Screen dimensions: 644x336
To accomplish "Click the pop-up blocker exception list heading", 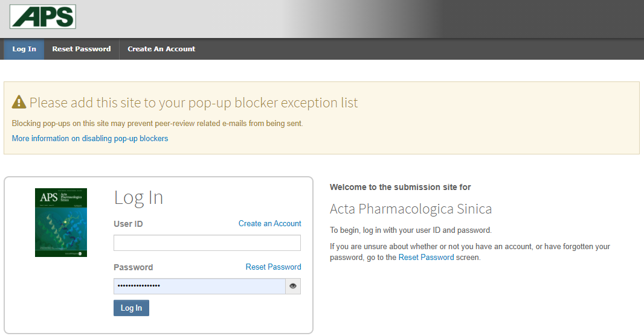I will 193,103.
